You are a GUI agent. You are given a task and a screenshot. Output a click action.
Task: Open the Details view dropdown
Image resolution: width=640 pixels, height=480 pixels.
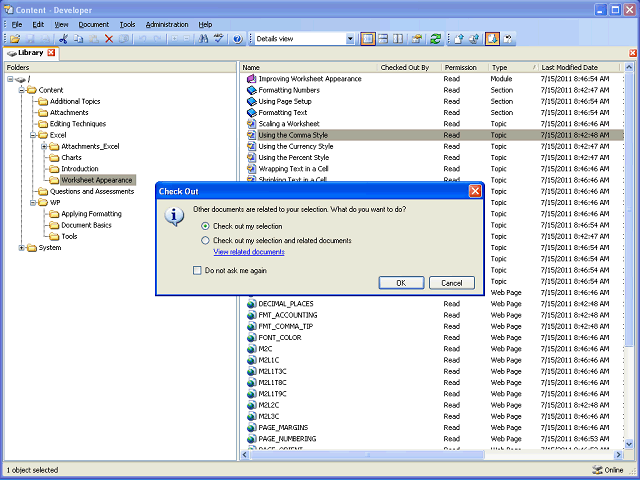[x=350, y=39]
